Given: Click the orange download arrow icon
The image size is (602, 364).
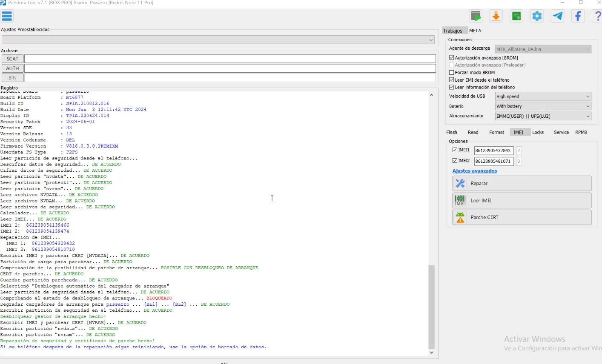Looking at the screenshot, I should (x=496, y=16).
